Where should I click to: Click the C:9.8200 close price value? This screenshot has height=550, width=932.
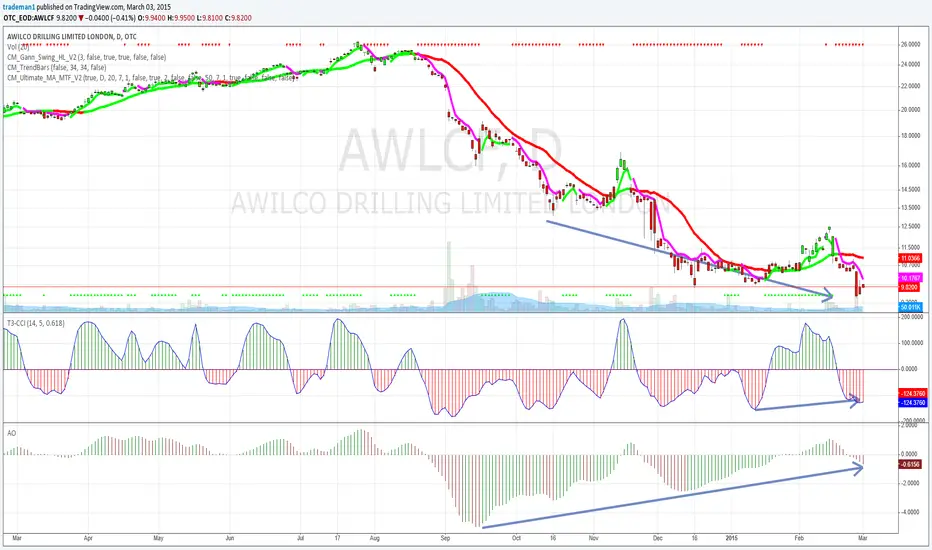(238, 18)
